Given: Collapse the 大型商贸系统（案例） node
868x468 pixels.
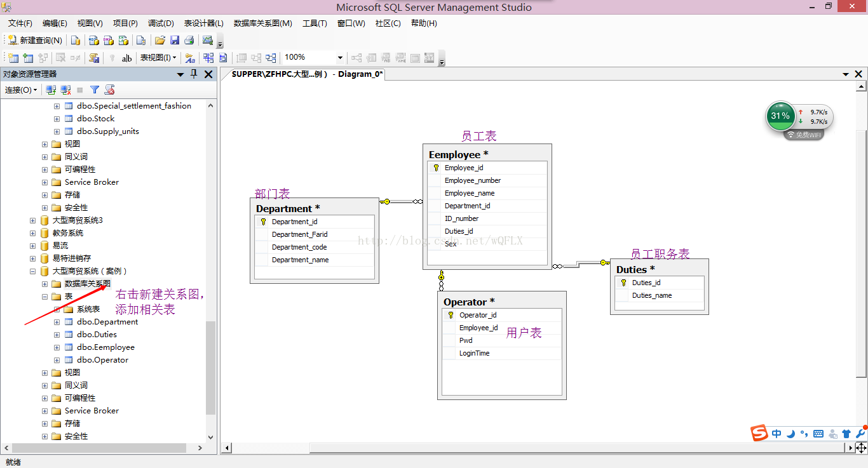Looking at the screenshot, I should [x=33, y=271].
